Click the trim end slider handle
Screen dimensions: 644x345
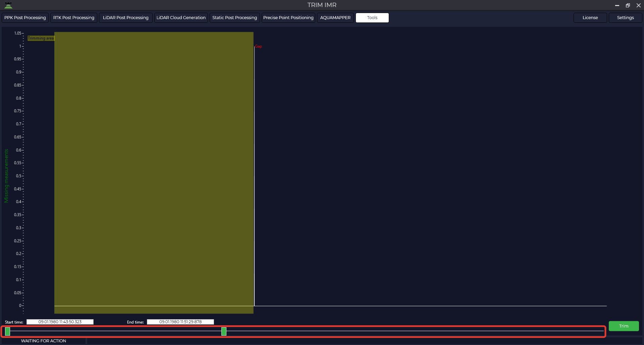pos(224,332)
